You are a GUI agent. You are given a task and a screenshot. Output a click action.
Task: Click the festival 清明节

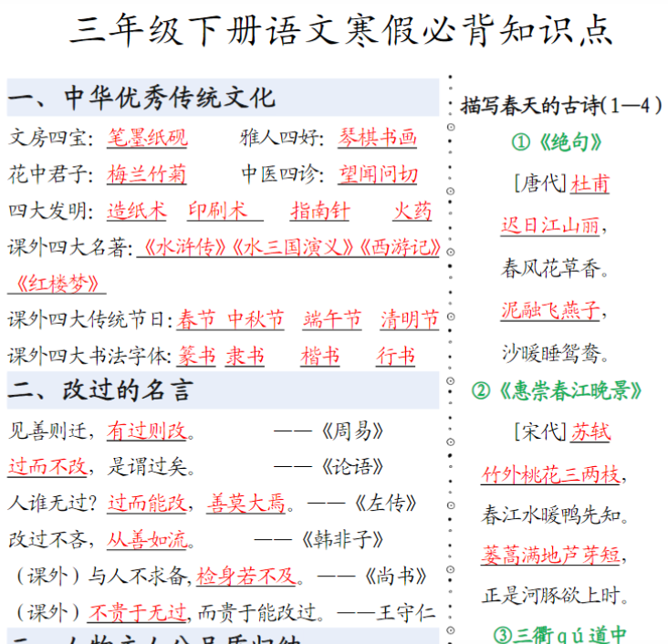410,320
